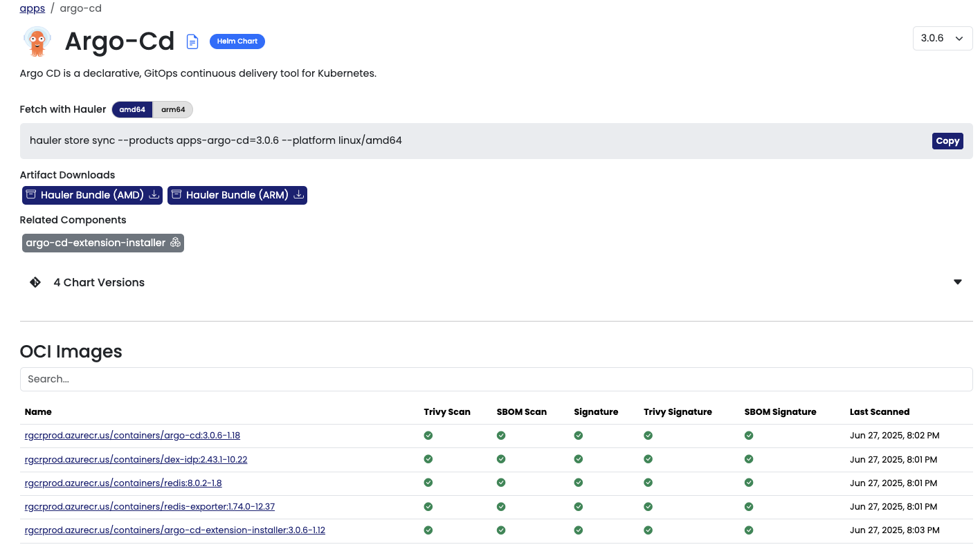
Task: Select the amd64 architecture toggle
Action: [132, 109]
